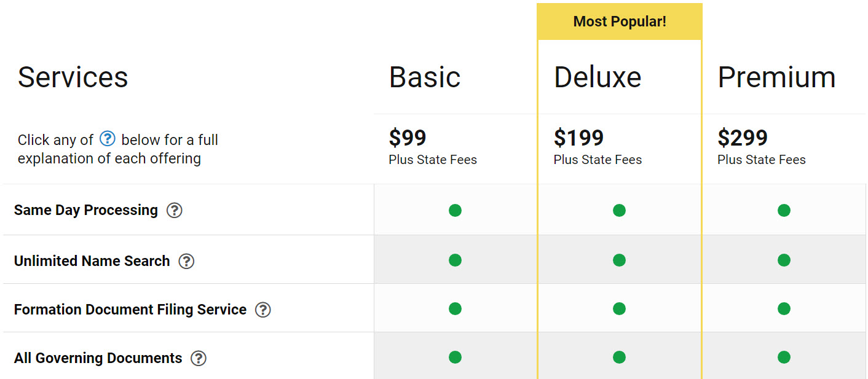This screenshot has width=868, height=379.
Task: Click the $199 Deluxe price
Action: (578, 138)
